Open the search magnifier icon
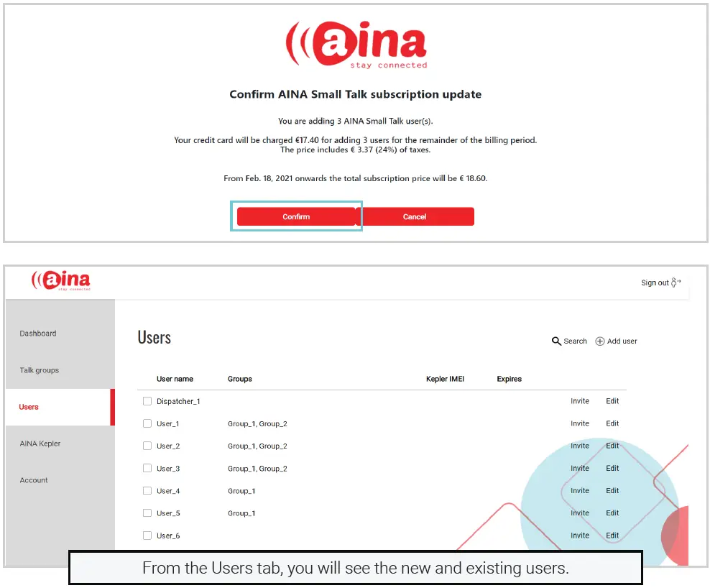Image resolution: width=710 pixels, height=588 pixels. click(x=556, y=341)
